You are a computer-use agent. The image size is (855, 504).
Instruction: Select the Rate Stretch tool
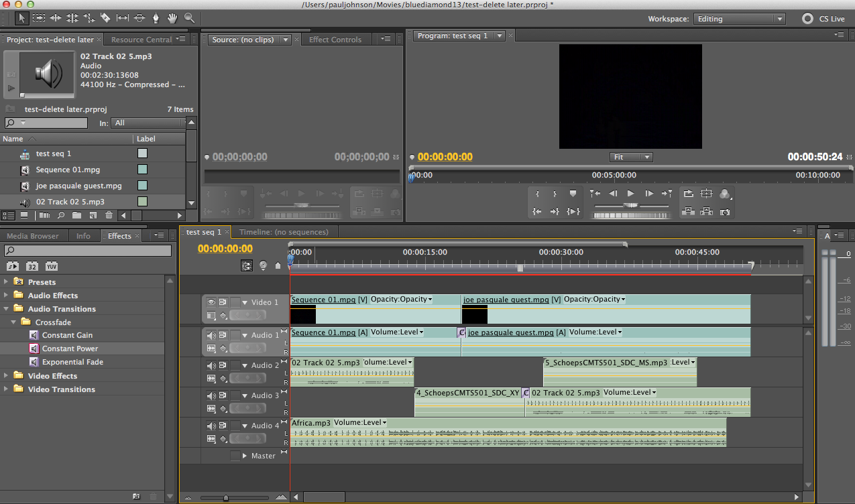(x=89, y=18)
